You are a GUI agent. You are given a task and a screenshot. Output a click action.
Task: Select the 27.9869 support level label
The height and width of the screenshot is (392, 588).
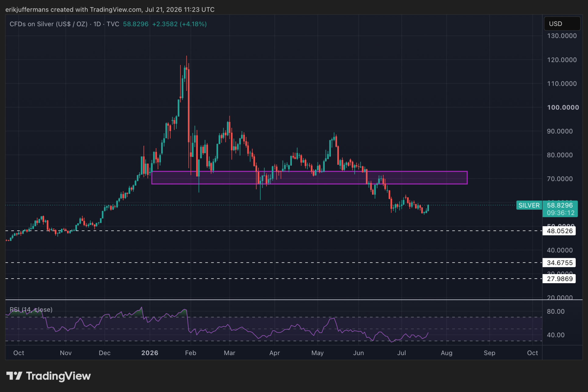[559, 279]
